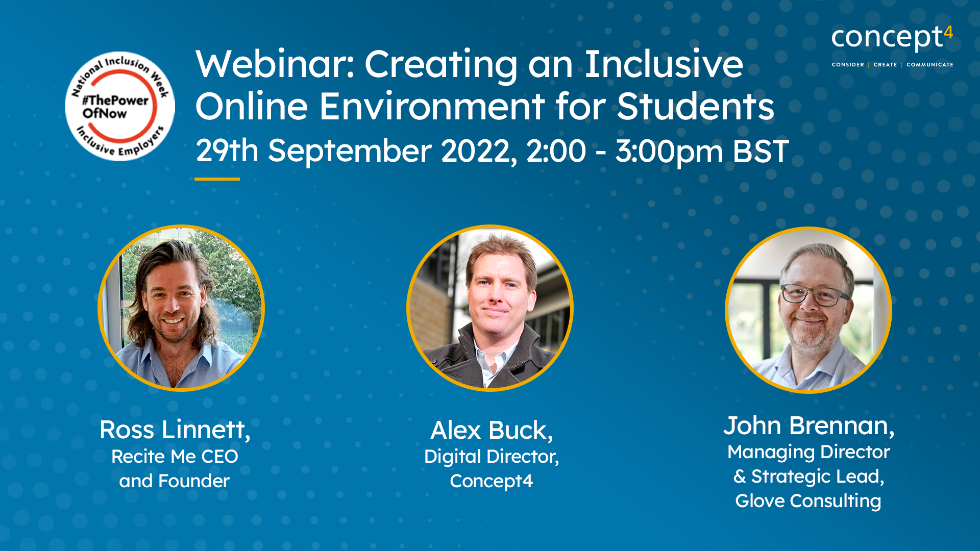
Task: Click 'Online Environment for Students' heading line
Action: pos(485,107)
